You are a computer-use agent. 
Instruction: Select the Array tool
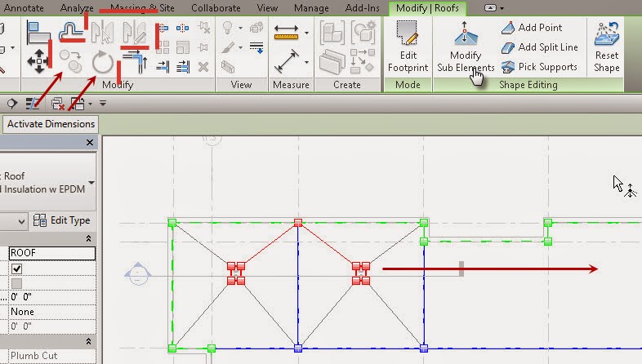point(163,47)
